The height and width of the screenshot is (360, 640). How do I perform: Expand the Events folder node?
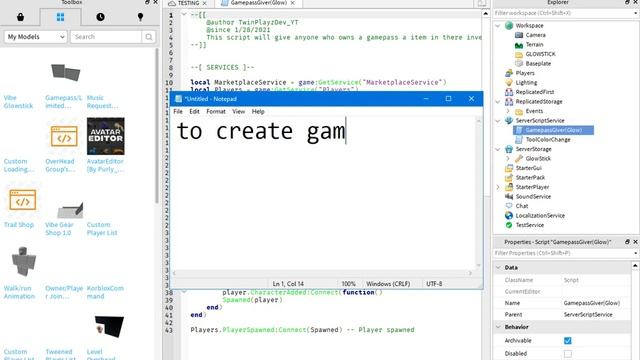coord(508,111)
